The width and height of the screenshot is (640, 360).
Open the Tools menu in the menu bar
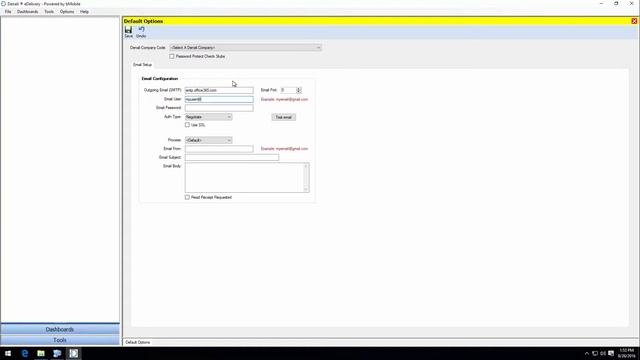(x=49, y=12)
